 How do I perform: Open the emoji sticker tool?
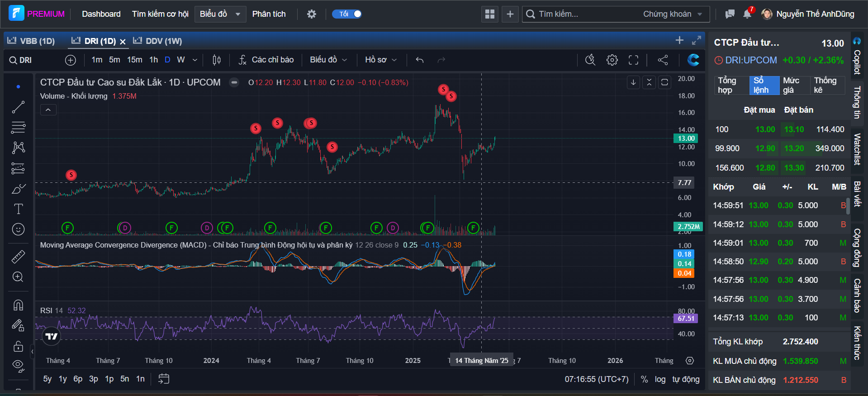(18, 229)
